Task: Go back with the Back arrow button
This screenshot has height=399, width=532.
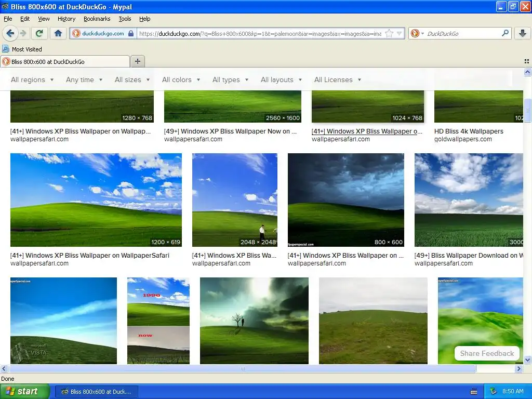Action: [x=10, y=33]
